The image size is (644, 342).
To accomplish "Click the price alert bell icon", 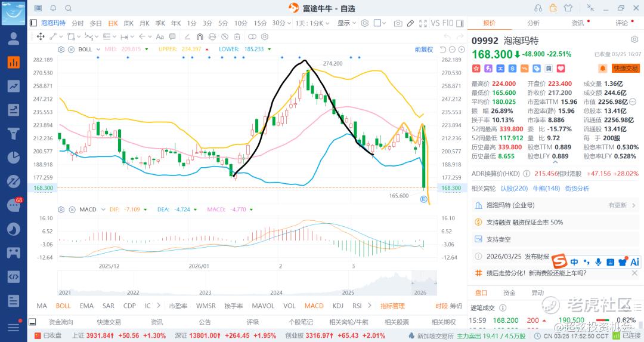I will pyautogui.click(x=603, y=69).
